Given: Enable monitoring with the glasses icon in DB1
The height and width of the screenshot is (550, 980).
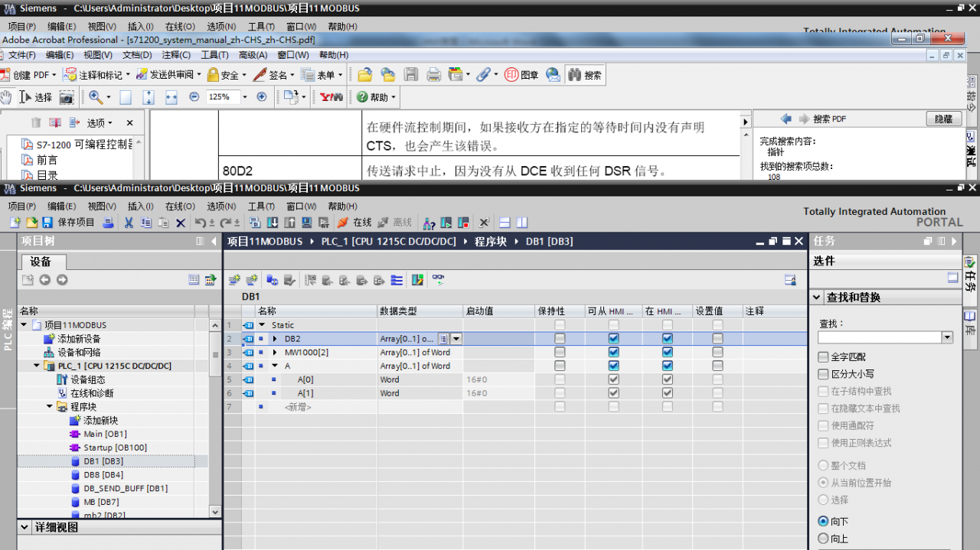Looking at the screenshot, I should pyautogui.click(x=437, y=279).
